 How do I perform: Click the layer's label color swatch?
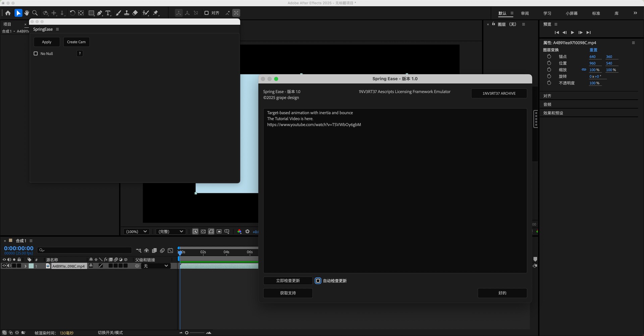(x=31, y=266)
